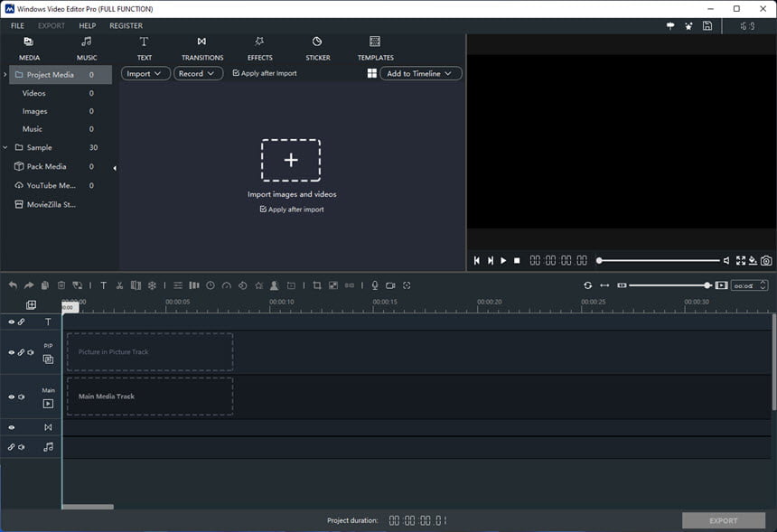Open the TEXT tab
Viewport: 777px width, 532px height.
[145, 49]
